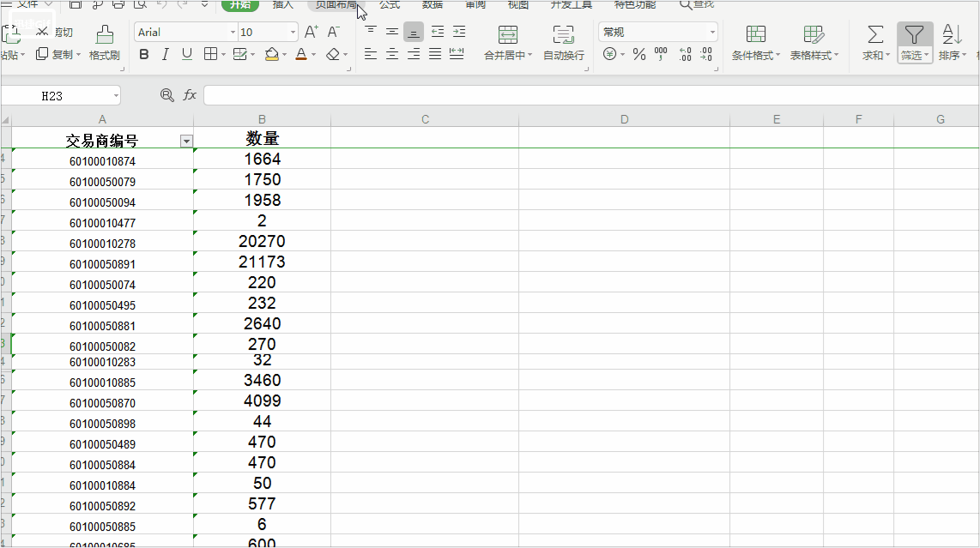Toggle auto wrap text (自动换行)

563,43
